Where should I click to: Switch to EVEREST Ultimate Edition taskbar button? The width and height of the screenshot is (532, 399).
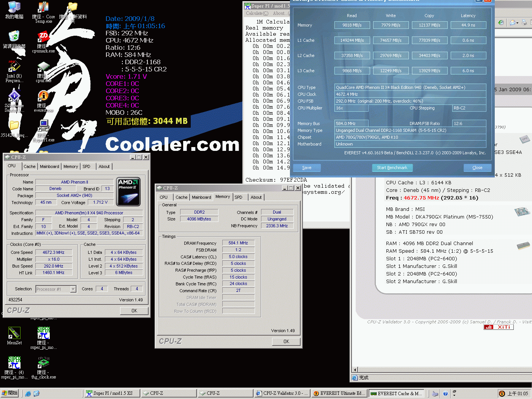[339, 393]
